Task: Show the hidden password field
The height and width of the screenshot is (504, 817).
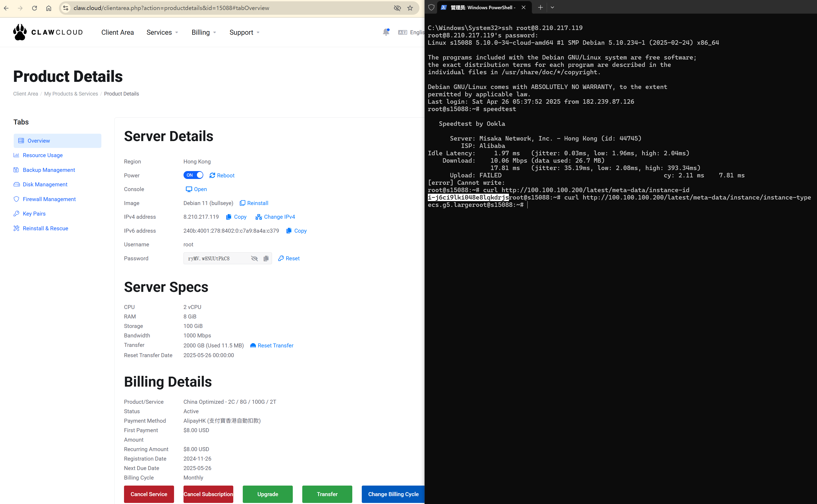Action: click(254, 258)
